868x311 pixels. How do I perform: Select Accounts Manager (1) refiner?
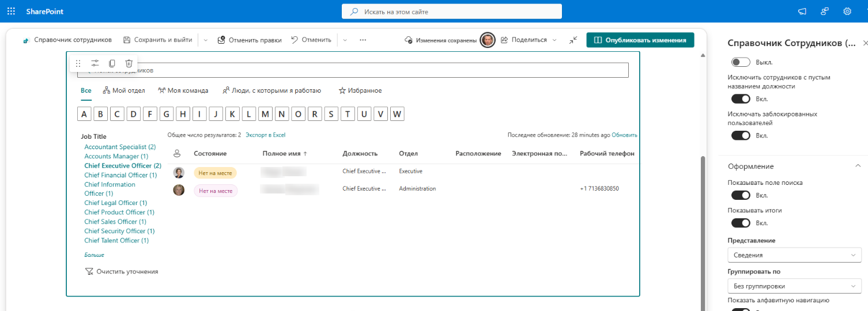[x=116, y=156]
